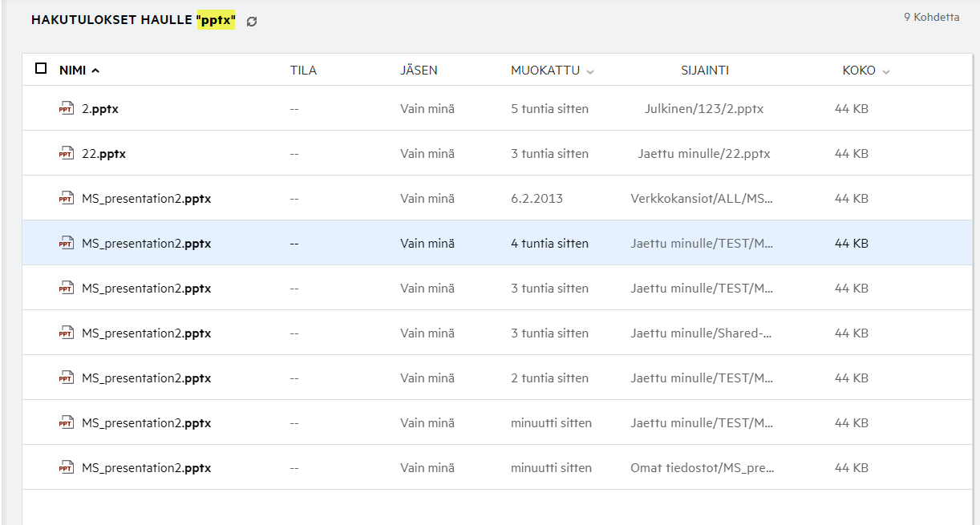Open the file named 22.pptx

(103, 154)
